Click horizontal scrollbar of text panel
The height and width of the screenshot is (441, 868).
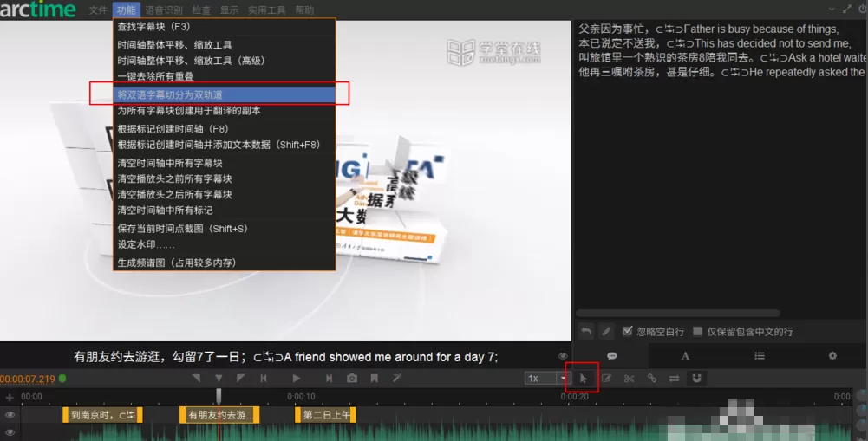pyautogui.click(x=678, y=313)
